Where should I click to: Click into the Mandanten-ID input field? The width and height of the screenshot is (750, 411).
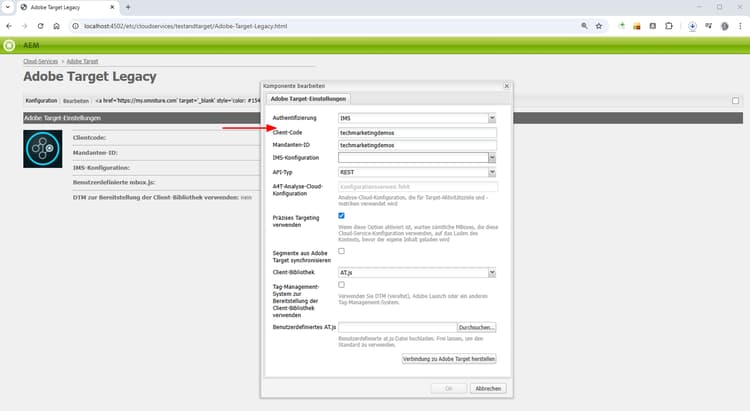417,145
